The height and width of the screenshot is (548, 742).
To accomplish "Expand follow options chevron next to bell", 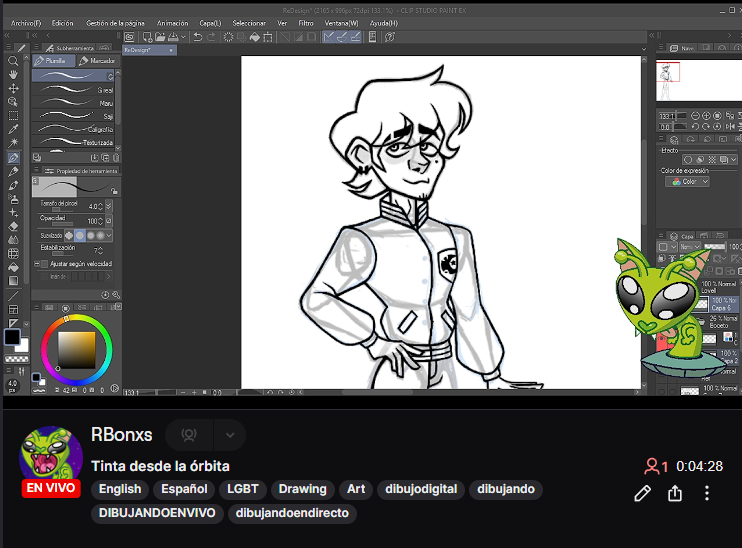I will pos(230,435).
